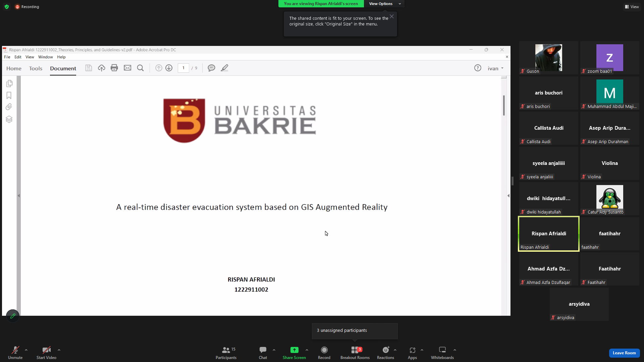Click the cloud upload icon in Acrobat
The image size is (644, 362).
pyautogui.click(x=102, y=68)
